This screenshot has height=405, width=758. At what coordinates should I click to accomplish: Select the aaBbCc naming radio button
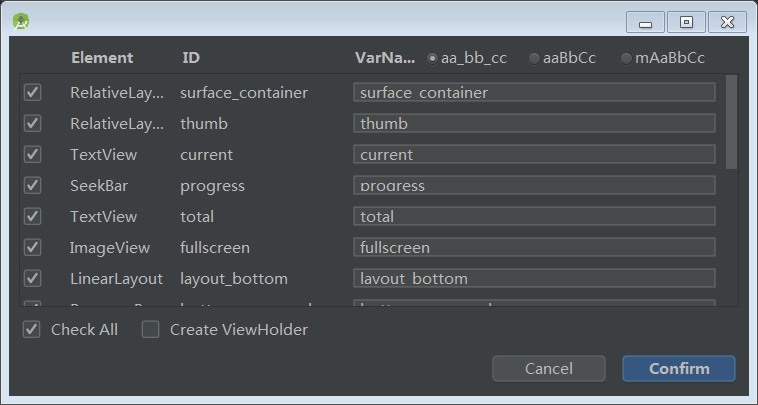[x=534, y=58]
